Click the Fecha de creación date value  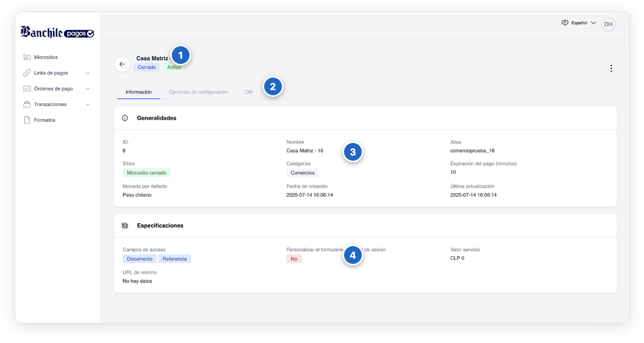click(x=309, y=195)
